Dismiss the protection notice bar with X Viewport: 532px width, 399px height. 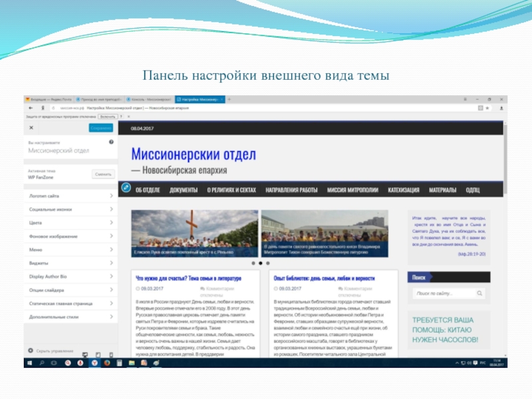128,117
